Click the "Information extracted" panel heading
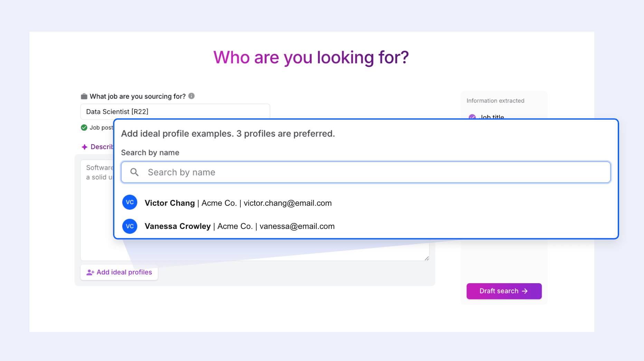 pyautogui.click(x=495, y=101)
